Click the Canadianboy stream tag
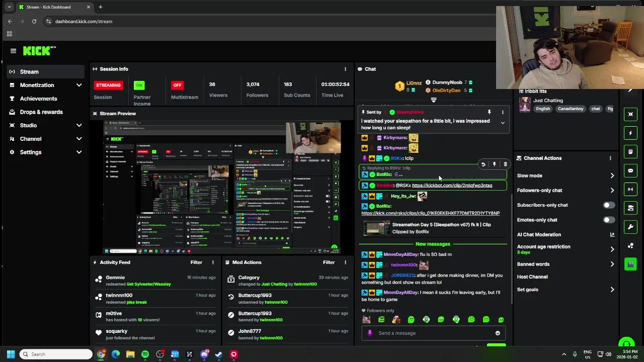644x362 pixels. [x=571, y=109]
